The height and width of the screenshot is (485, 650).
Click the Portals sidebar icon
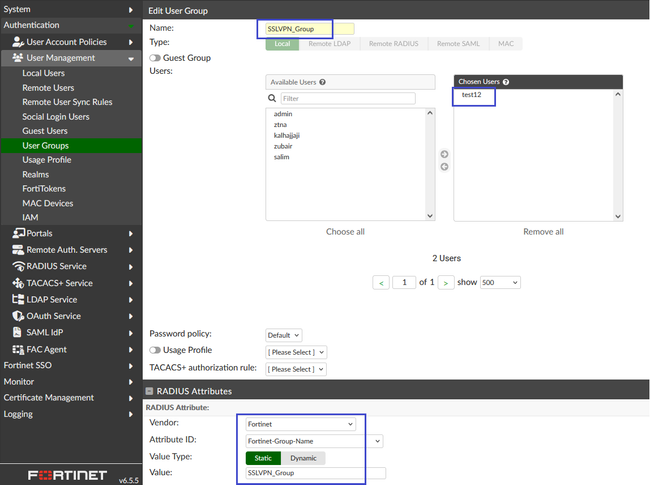point(18,233)
